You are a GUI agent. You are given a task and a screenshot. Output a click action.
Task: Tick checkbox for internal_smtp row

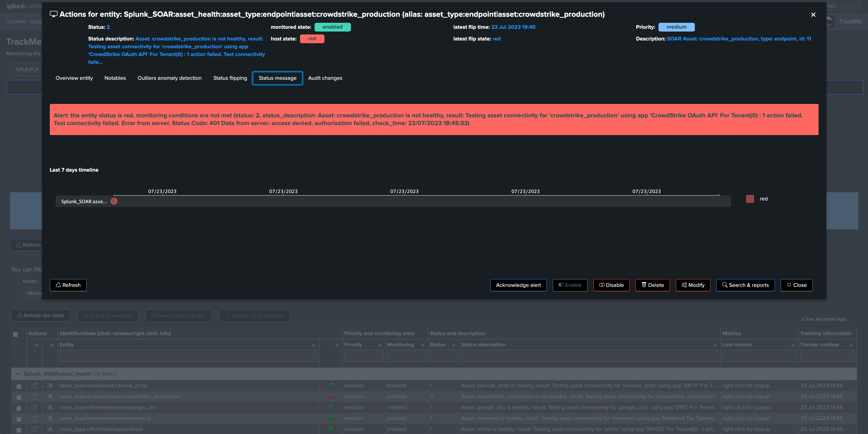(x=19, y=387)
